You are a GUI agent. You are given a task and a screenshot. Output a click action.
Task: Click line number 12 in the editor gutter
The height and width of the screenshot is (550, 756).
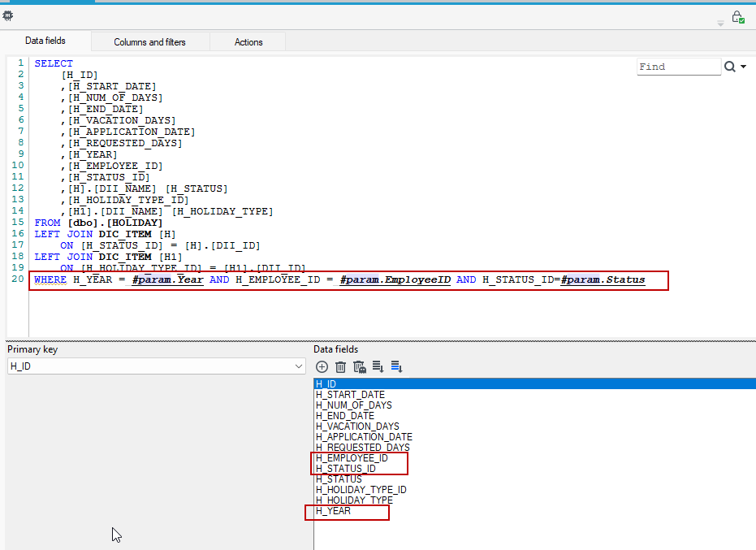tap(18, 188)
